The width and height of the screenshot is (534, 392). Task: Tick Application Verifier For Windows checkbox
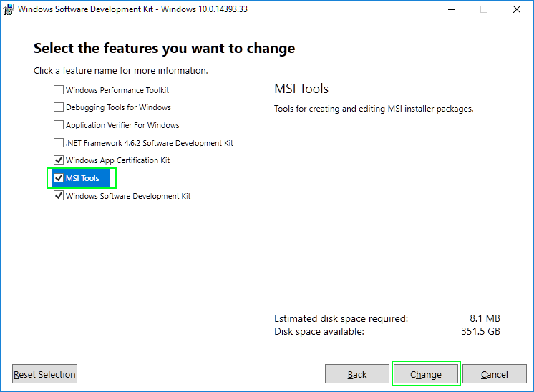click(59, 125)
